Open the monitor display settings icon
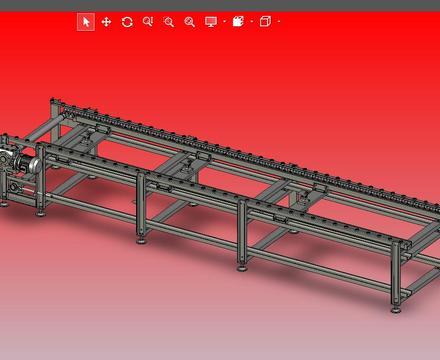This screenshot has width=440, height=360. coord(211,22)
